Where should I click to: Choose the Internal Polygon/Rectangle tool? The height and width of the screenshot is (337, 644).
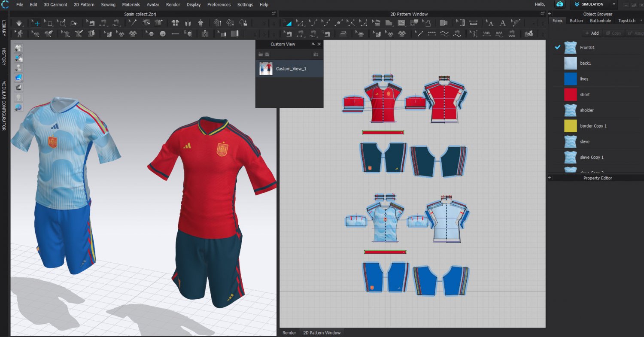[x=401, y=23]
